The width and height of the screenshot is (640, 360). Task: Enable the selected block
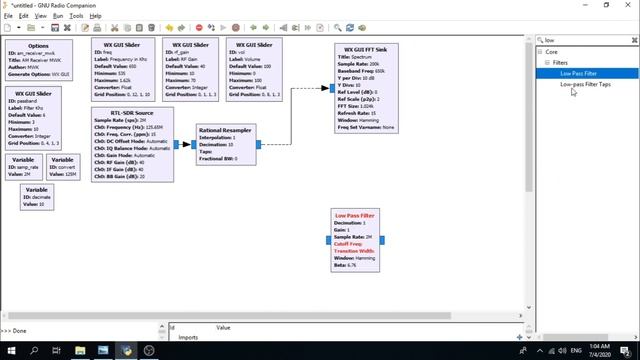tap(283, 28)
